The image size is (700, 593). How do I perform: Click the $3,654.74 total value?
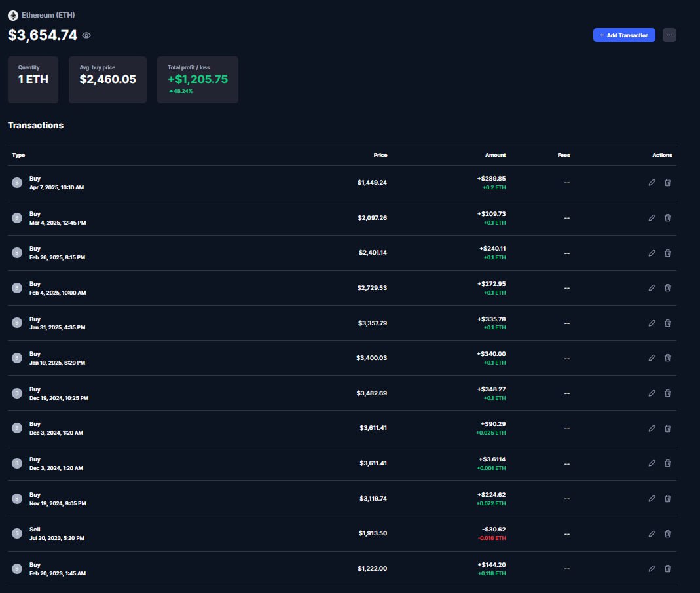click(43, 35)
